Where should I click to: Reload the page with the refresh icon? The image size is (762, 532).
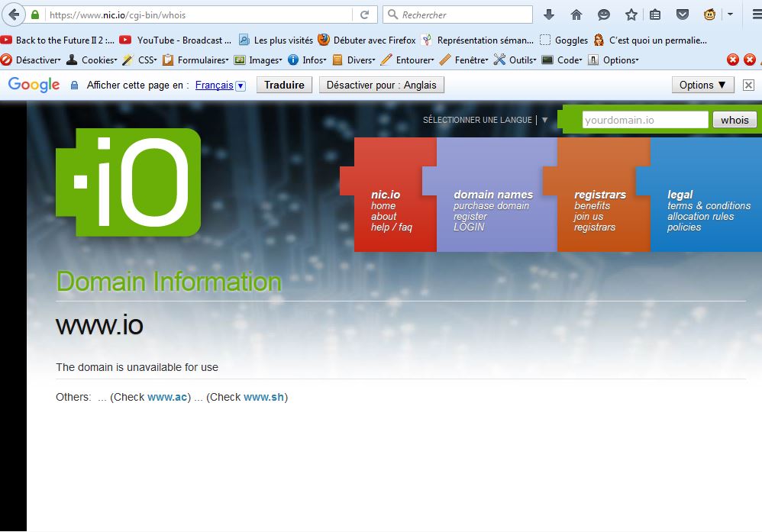click(x=365, y=15)
